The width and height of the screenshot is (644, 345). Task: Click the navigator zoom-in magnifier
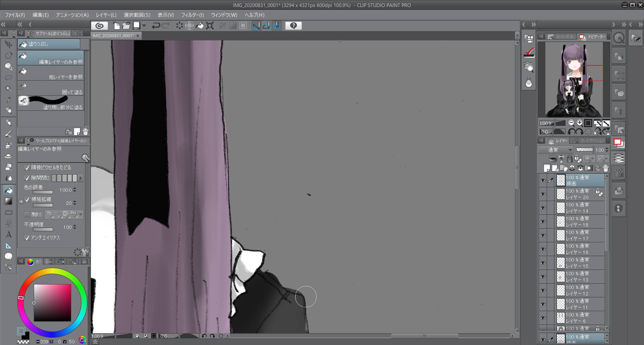(580, 123)
